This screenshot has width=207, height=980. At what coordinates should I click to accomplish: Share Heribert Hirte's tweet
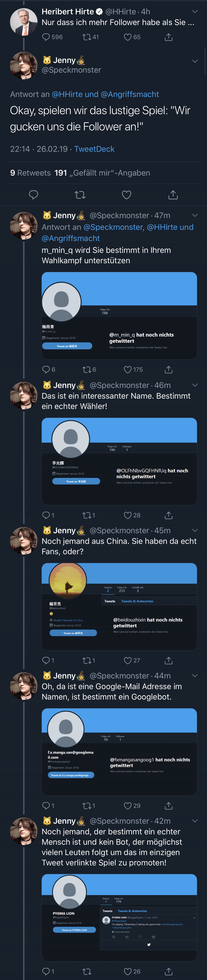pos(169,37)
